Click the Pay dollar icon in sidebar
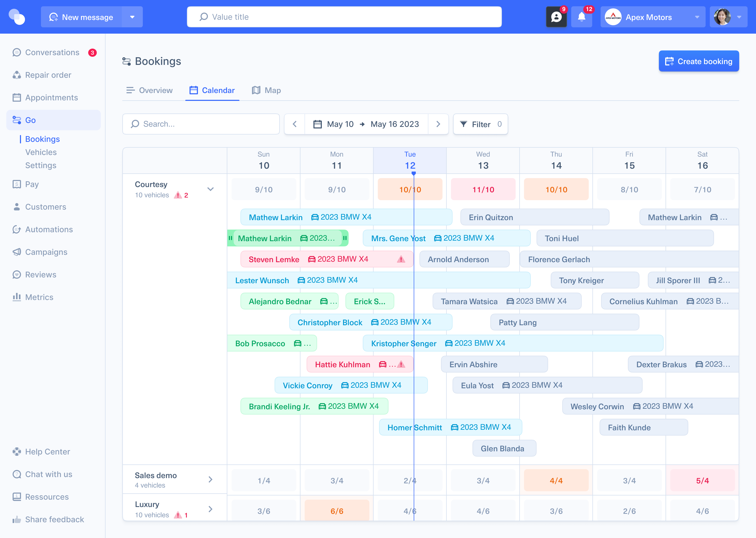Screen dimensions: 756x538 pos(17,184)
